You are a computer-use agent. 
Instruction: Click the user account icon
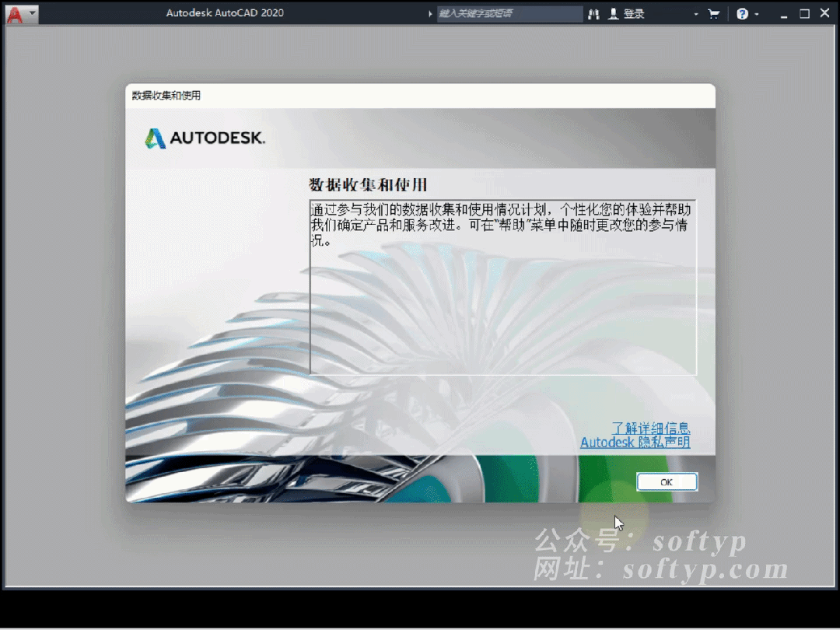(614, 14)
